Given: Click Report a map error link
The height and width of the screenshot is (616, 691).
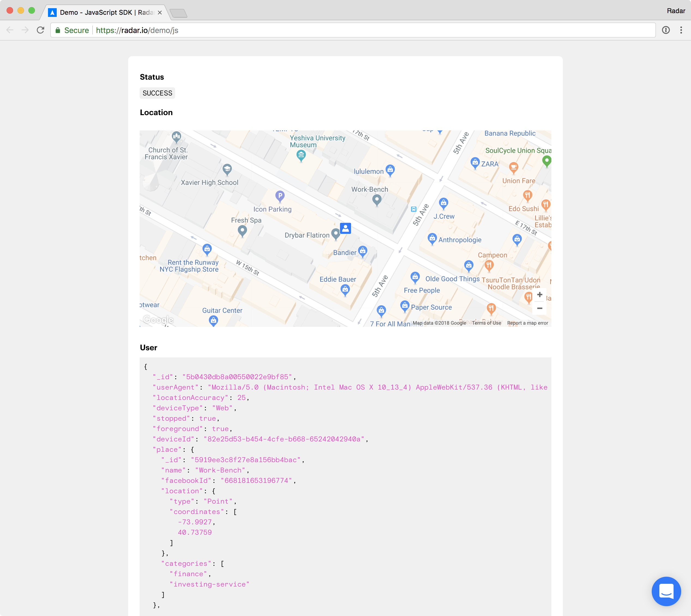Looking at the screenshot, I should click(527, 323).
